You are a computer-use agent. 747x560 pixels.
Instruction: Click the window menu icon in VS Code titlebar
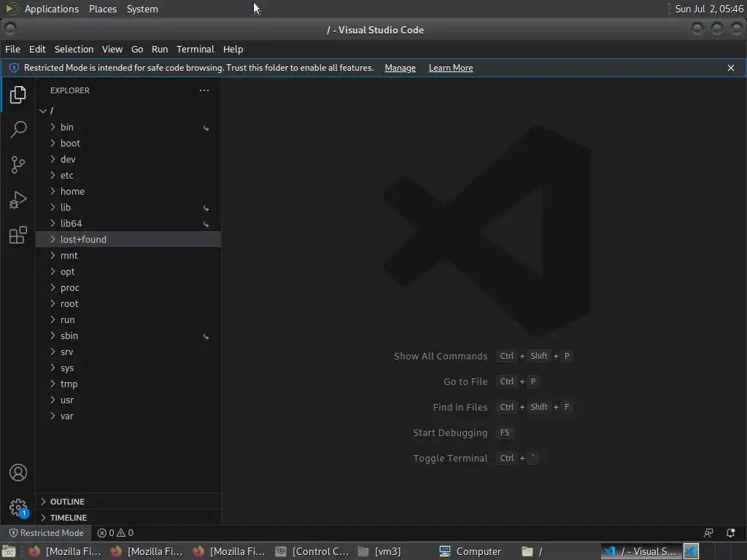[9, 29]
